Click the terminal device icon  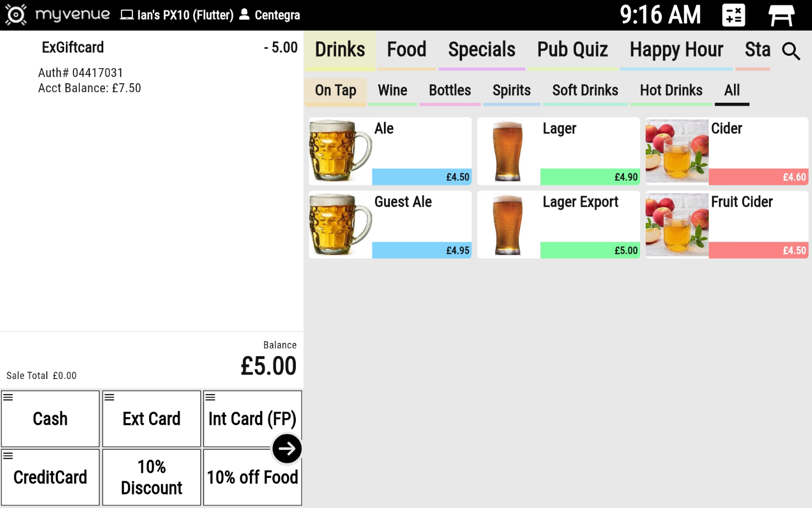point(127,15)
